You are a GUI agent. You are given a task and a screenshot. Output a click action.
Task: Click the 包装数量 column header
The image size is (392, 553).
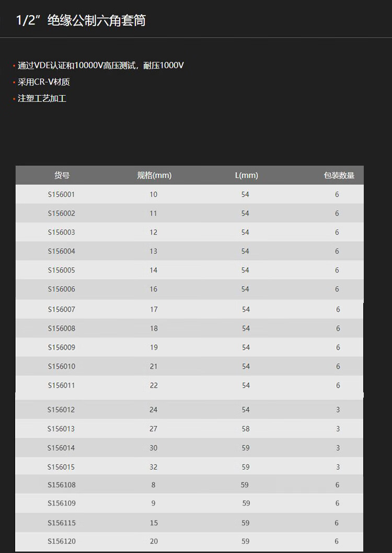click(339, 175)
